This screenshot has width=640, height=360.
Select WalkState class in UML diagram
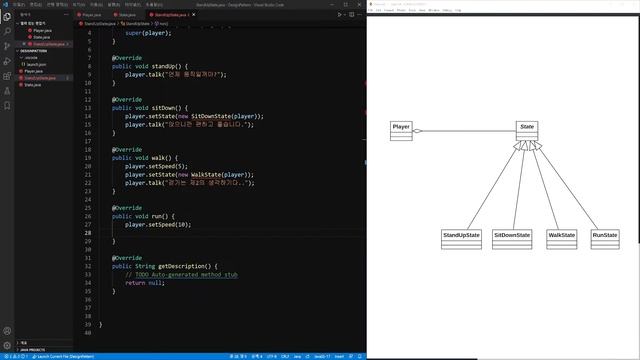tap(562, 239)
